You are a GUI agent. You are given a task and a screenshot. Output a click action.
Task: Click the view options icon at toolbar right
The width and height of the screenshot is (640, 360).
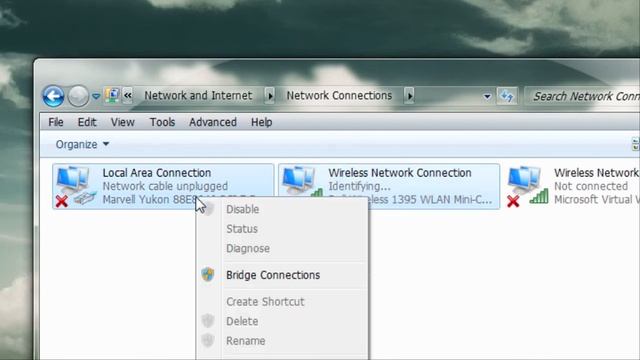pyautogui.click(x=636, y=144)
